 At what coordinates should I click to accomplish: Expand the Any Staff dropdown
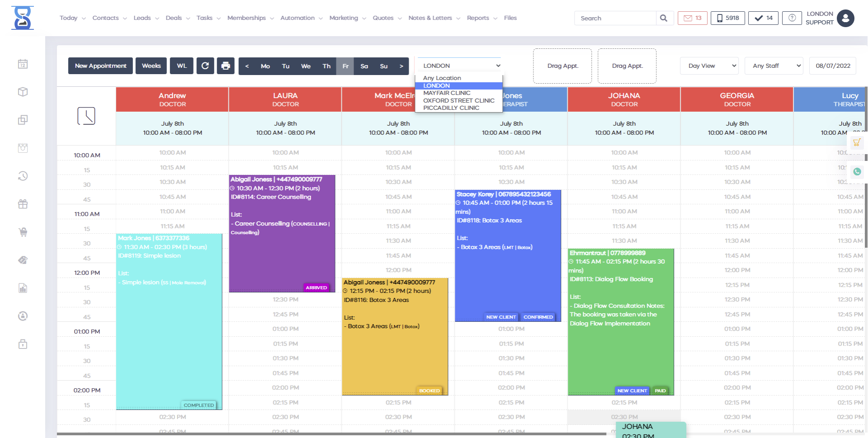pos(774,66)
